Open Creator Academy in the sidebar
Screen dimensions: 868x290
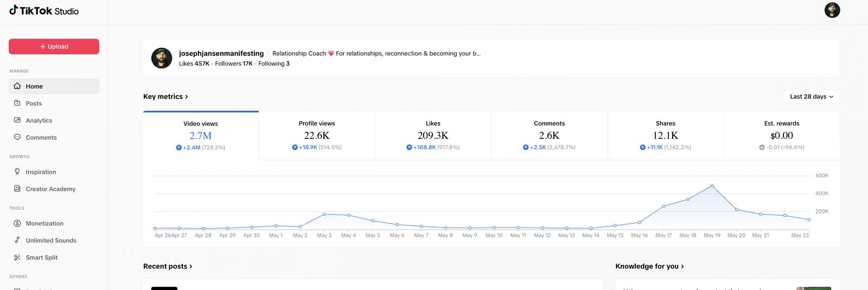(54, 189)
